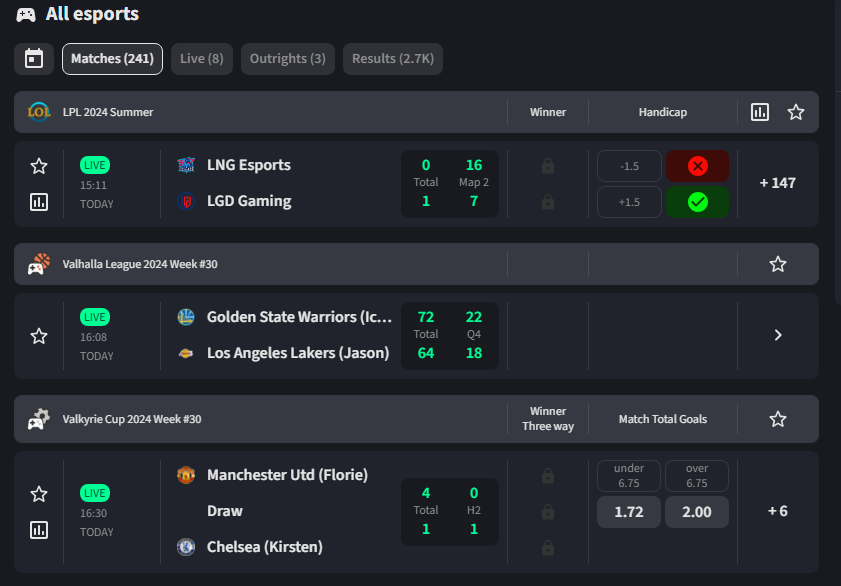Favorite the LNG Esports vs LGD match
The image size is (841, 586).
(x=39, y=166)
